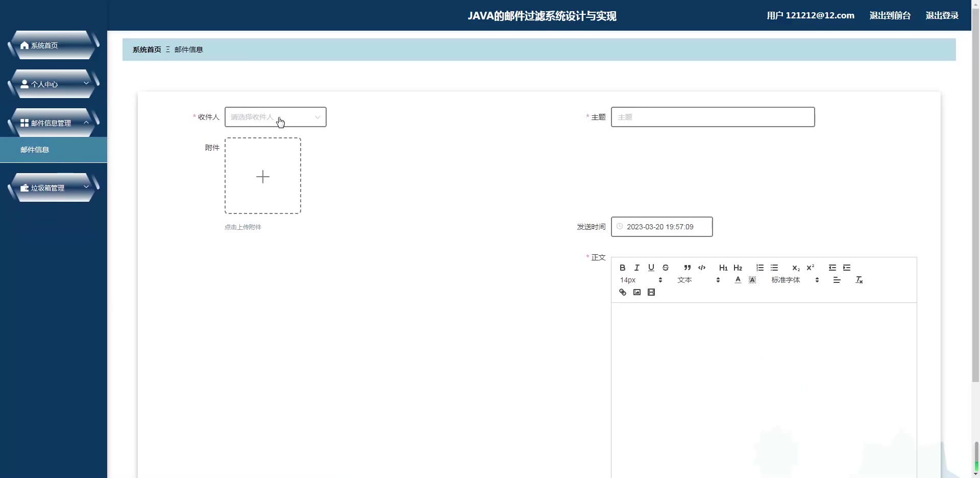The height and width of the screenshot is (478, 980).
Task: Select the 邮件信息 submenu item
Action: [54, 150]
